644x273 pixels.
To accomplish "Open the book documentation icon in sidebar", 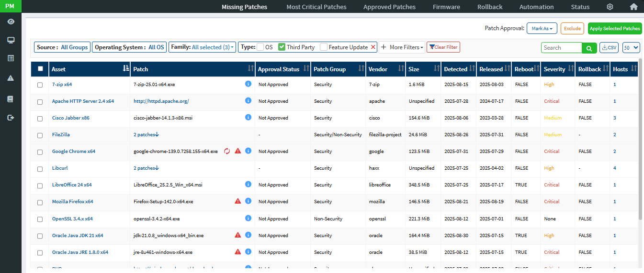I will click(11, 99).
